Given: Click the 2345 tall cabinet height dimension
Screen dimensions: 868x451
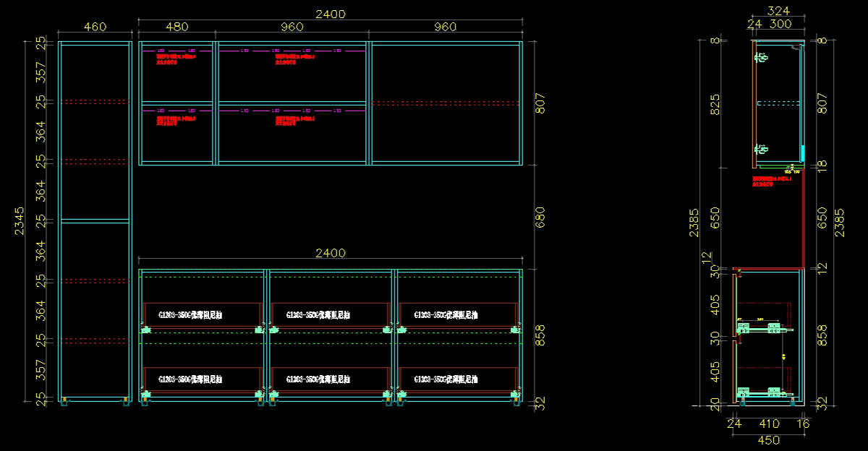Looking at the screenshot, I should click(x=20, y=222).
